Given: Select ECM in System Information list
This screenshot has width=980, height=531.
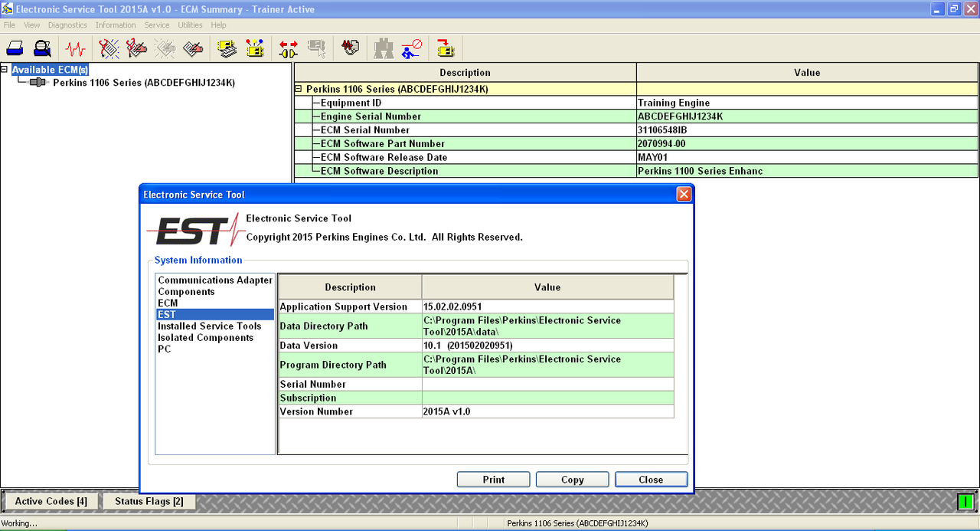Looking at the screenshot, I should 168,303.
